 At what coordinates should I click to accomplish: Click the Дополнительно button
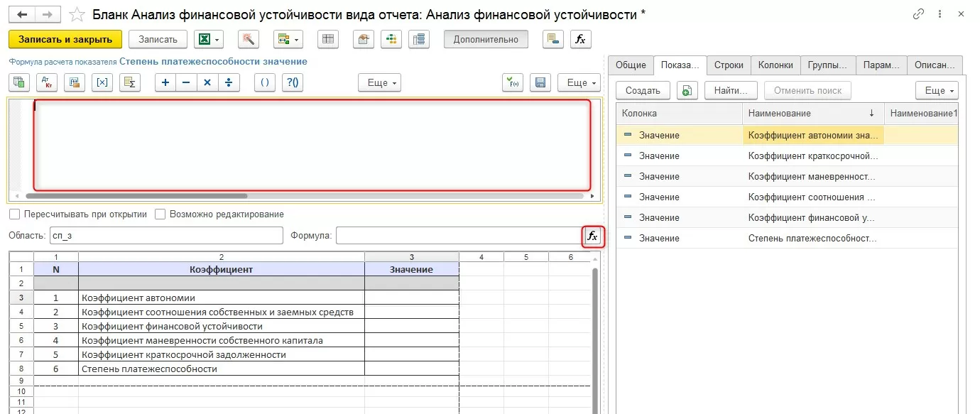[x=486, y=39]
